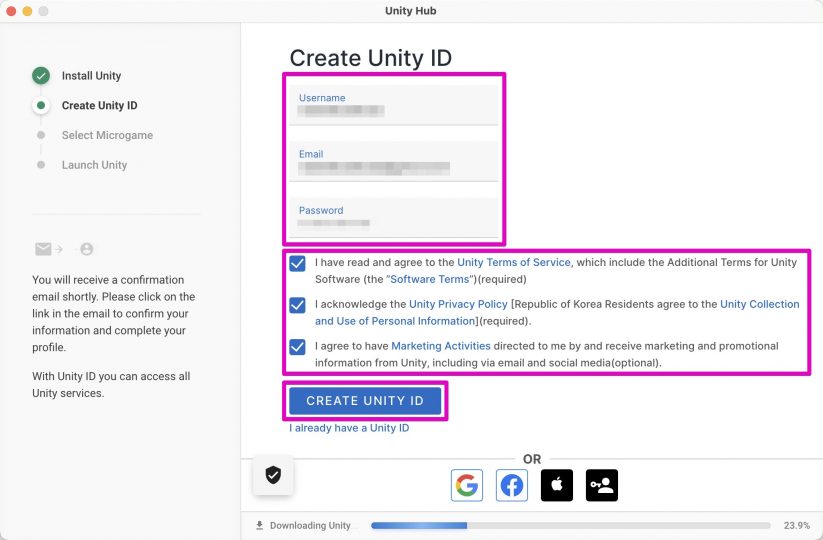Sign in with the Google icon

pos(467,485)
